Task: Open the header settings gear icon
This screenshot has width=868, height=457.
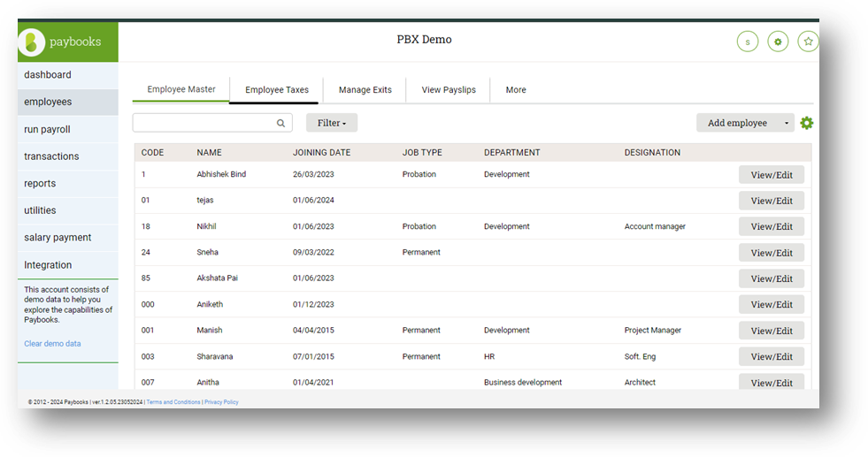Action: point(778,42)
